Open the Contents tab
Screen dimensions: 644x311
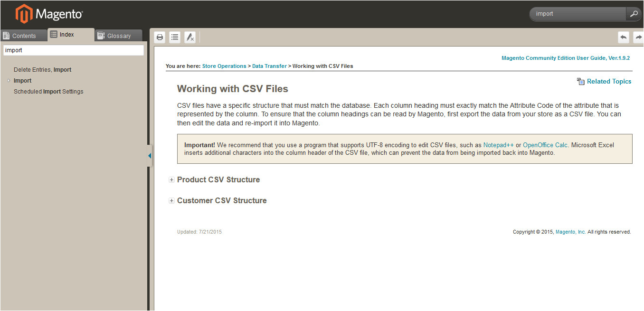tap(24, 36)
